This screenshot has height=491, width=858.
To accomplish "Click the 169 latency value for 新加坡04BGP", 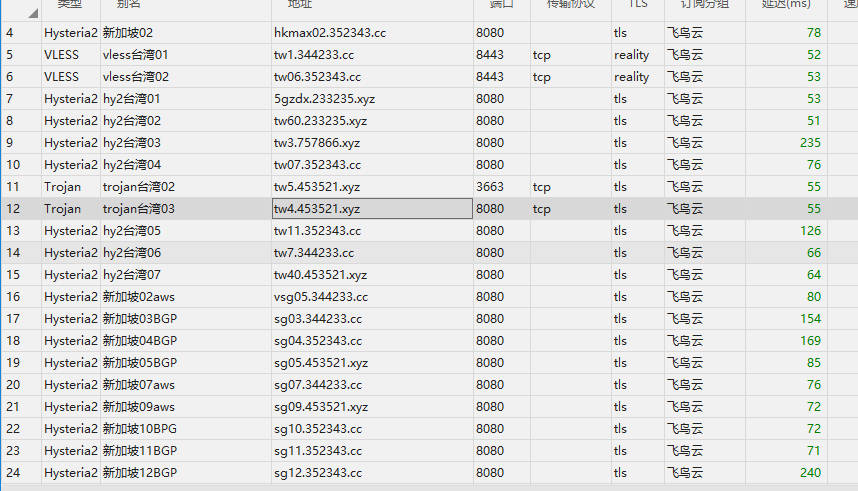I will 810,341.
